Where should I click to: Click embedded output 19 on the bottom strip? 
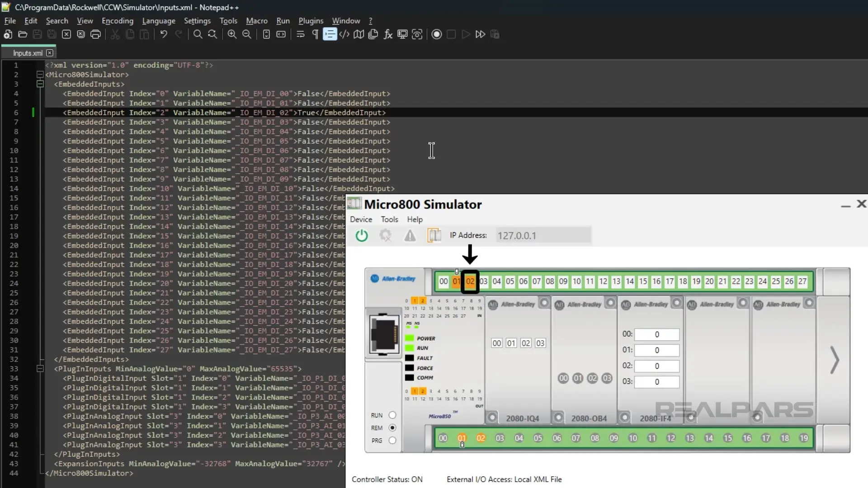coord(803,438)
